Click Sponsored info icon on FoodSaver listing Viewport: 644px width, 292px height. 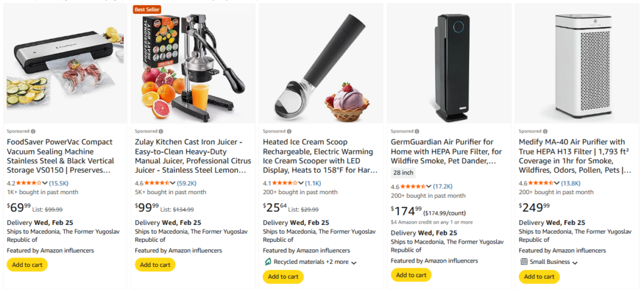point(32,131)
